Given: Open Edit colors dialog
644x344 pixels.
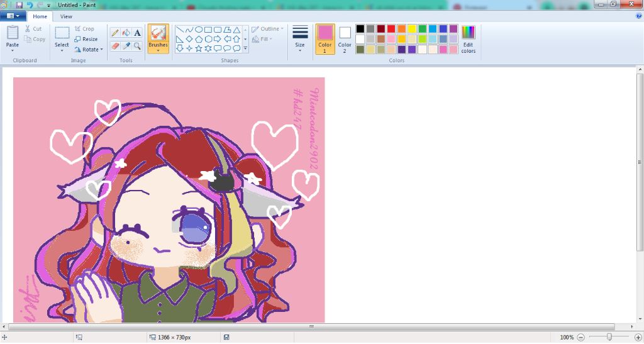Looking at the screenshot, I should click(468, 39).
